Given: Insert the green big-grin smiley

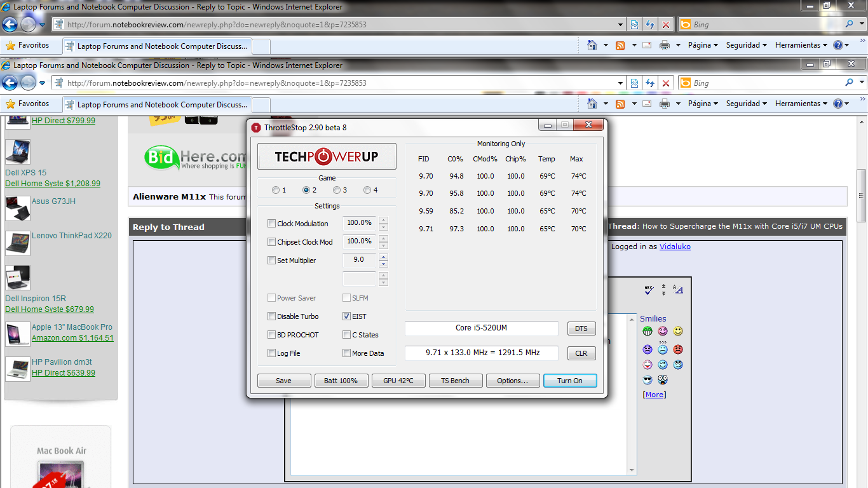Looking at the screenshot, I should pyautogui.click(x=648, y=331).
